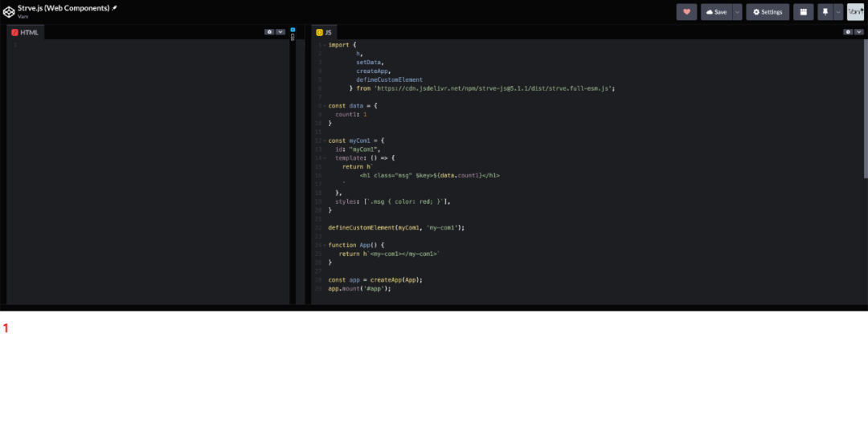Click the pencil icon to edit pen title

tap(114, 7)
